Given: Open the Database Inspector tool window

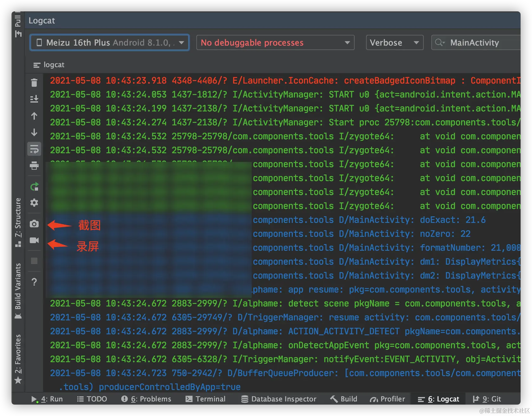Looking at the screenshot, I should (x=279, y=399).
